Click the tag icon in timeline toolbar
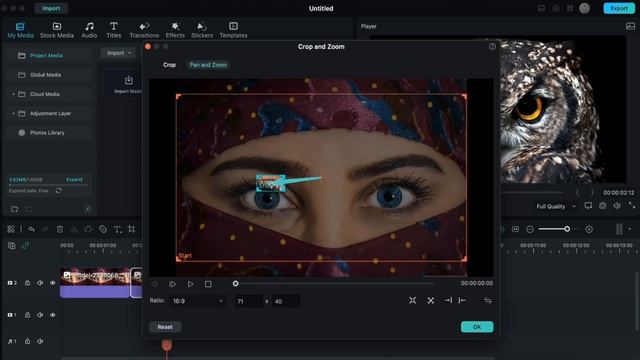640x360 pixels. [x=103, y=229]
